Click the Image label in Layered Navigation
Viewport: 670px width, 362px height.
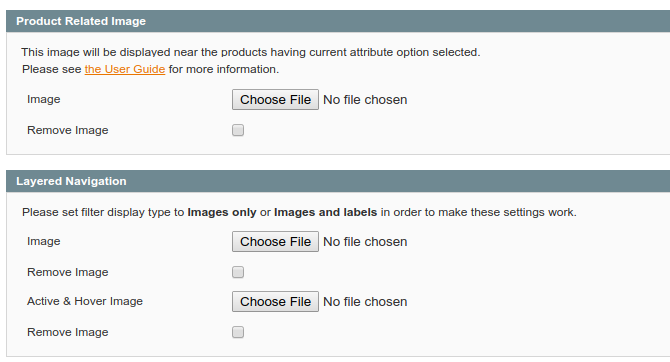(x=44, y=241)
